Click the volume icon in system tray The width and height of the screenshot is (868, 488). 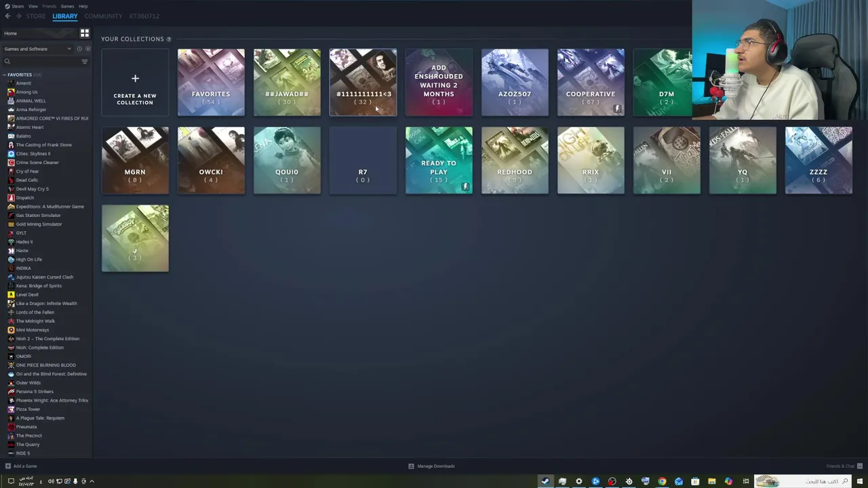50,481
